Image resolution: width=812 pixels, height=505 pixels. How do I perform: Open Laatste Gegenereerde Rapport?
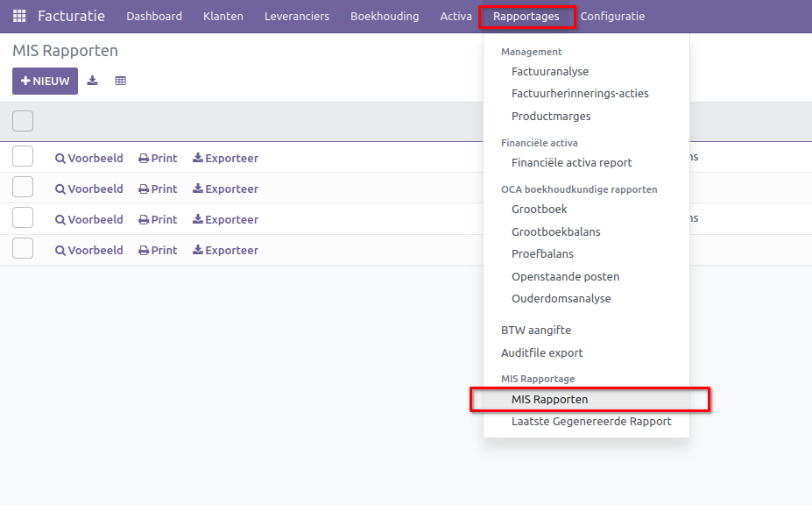[591, 421]
